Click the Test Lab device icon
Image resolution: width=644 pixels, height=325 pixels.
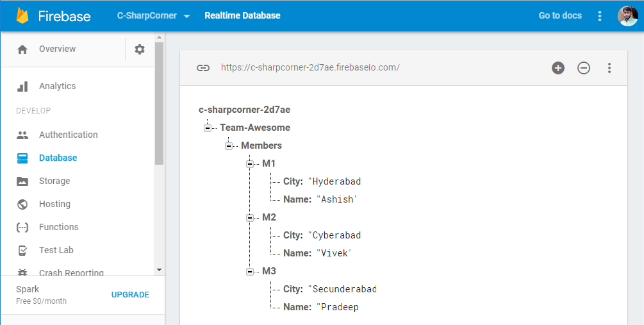22,250
